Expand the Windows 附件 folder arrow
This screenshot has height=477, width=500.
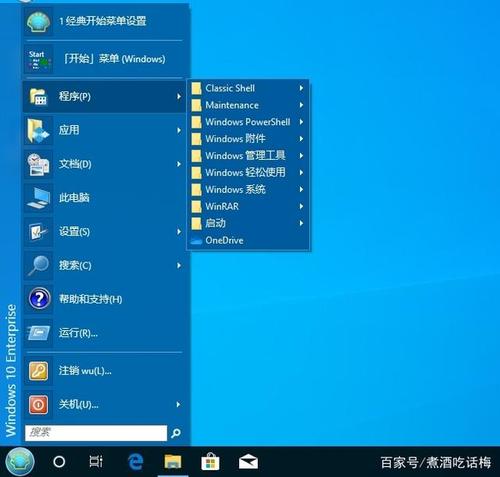[x=301, y=139]
